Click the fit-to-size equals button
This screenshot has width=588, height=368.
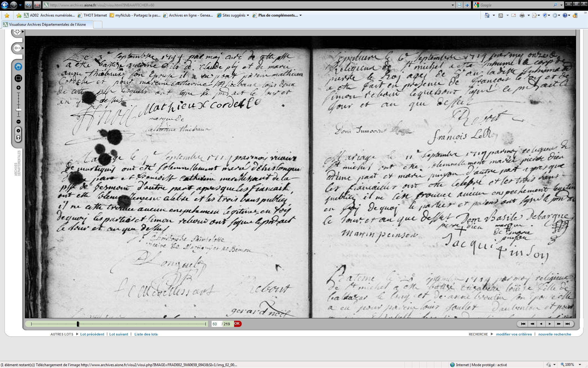point(18,131)
